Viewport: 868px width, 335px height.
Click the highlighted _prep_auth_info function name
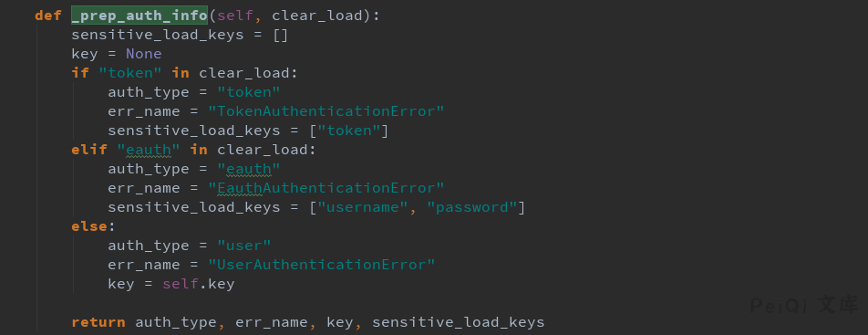139,16
